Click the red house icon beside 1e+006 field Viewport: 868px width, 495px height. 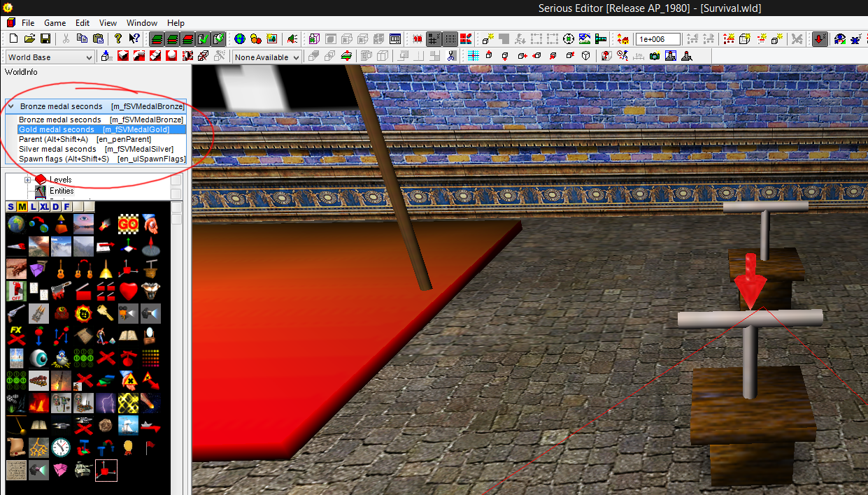[622, 39]
